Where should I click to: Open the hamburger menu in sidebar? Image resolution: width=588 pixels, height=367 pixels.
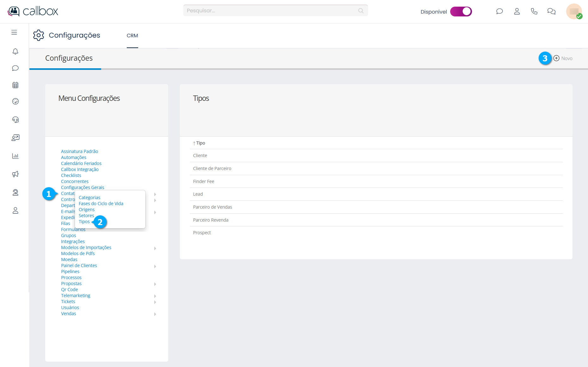[14, 32]
